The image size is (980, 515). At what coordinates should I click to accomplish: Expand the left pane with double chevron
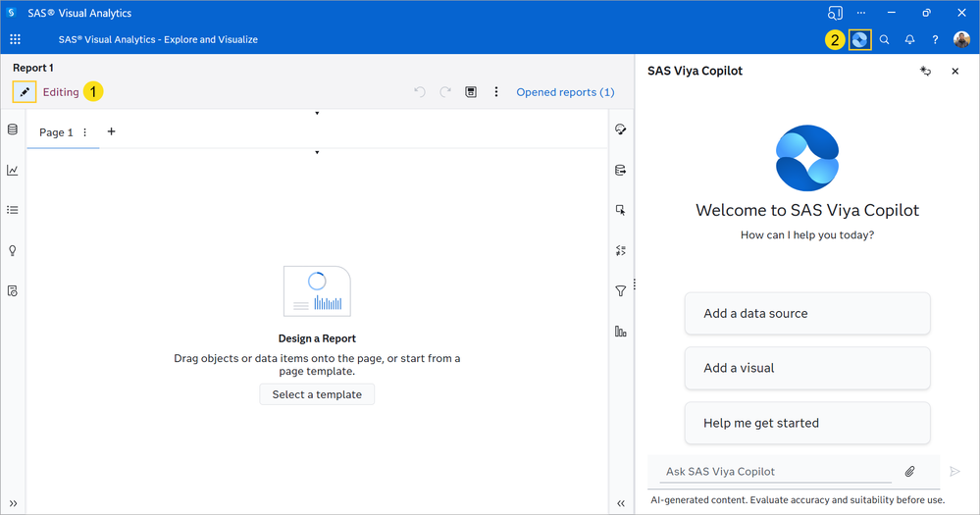click(13, 503)
